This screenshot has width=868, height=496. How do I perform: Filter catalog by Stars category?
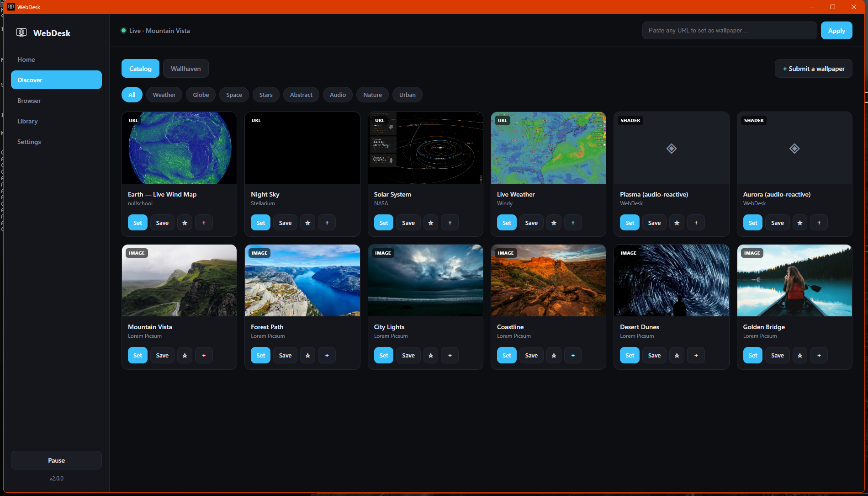pyautogui.click(x=266, y=95)
